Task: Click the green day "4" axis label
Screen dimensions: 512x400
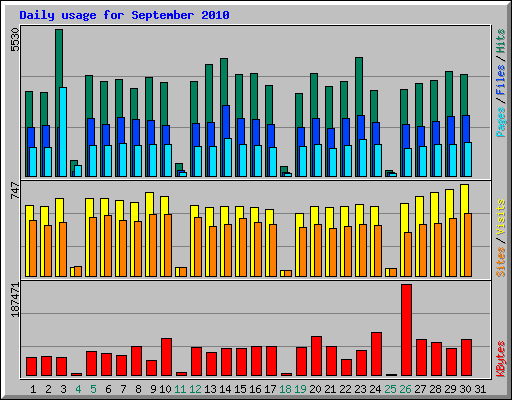Action: tap(78, 389)
